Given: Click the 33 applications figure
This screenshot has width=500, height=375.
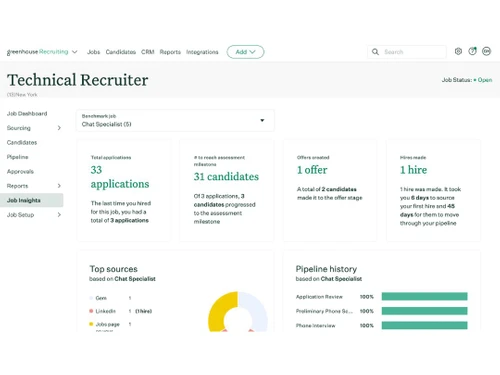Looking at the screenshot, I should coord(120,177).
